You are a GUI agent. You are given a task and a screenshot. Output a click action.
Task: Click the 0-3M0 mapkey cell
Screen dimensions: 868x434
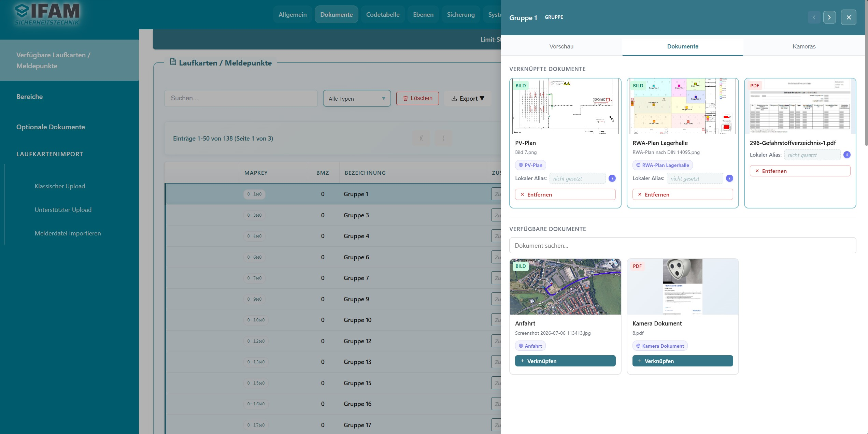254,215
